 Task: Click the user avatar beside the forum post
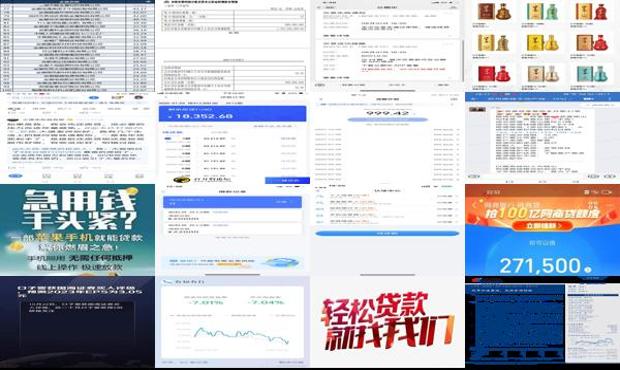[x=477, y=109]
